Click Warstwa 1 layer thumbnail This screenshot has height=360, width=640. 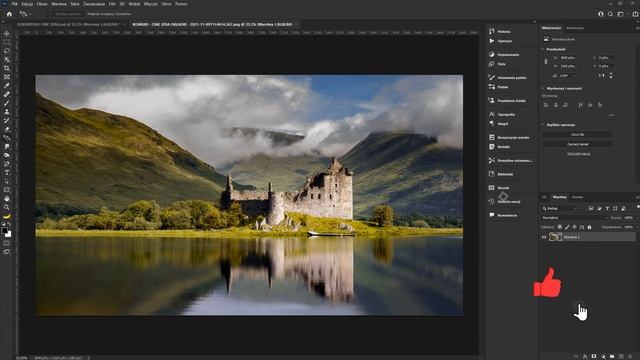click(555, 237)
